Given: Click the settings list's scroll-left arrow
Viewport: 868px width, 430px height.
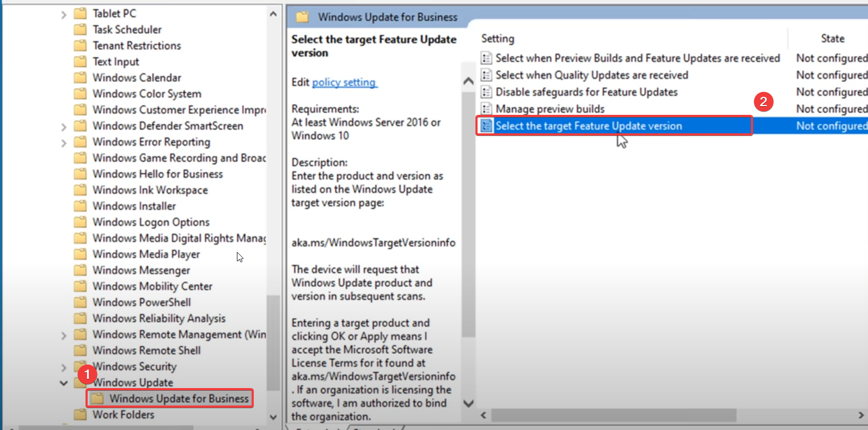Looking at the screenshot, I should click(x=484, y=415).
